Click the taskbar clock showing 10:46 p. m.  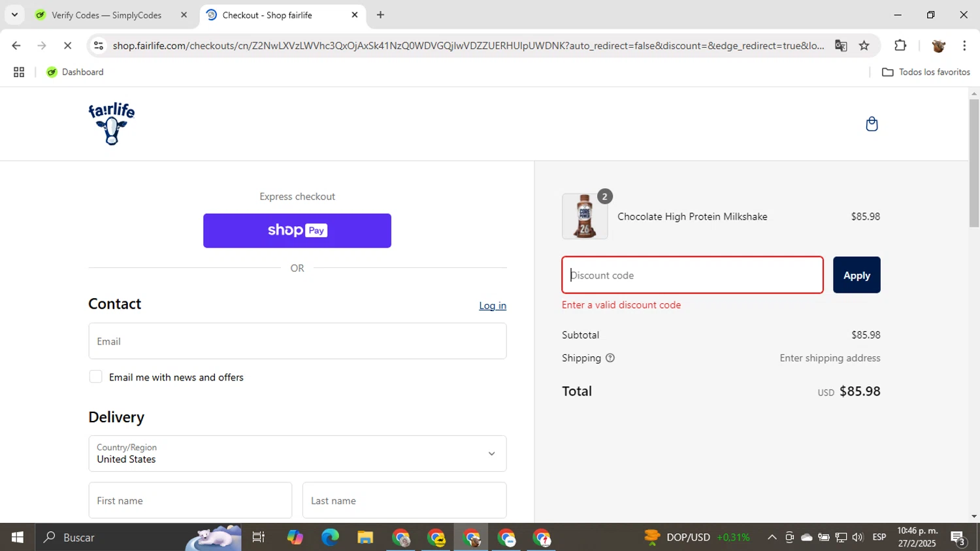coord(917,537)
